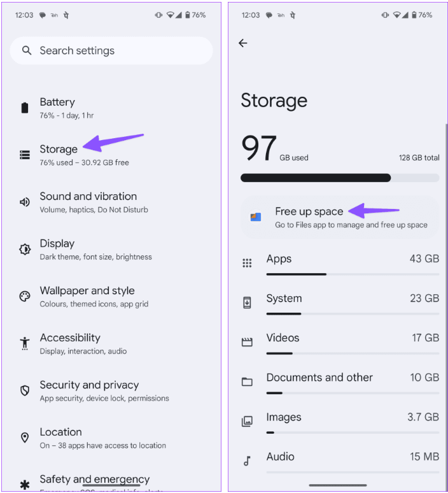Open Documents and other storage

coord(340,382)
